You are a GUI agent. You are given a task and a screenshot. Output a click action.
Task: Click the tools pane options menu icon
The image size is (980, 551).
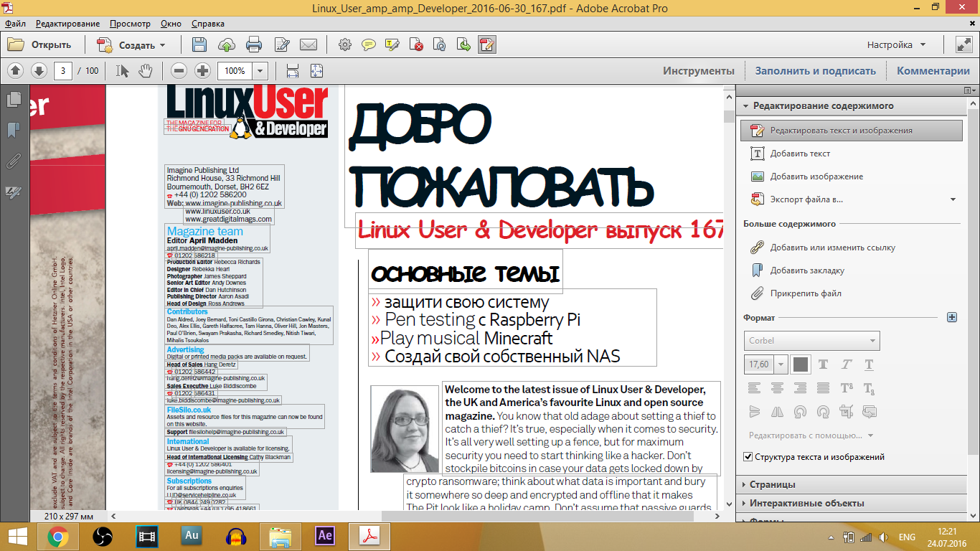[x=968, y=90]
